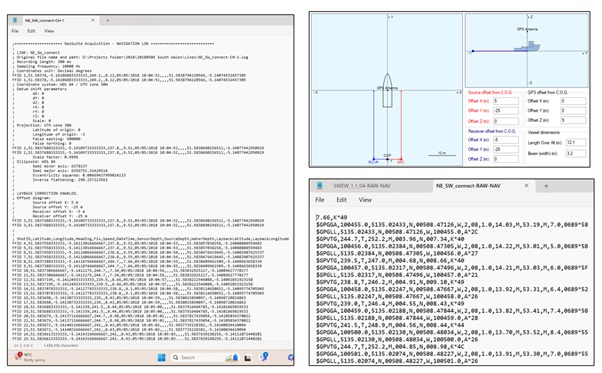Click the Receiver offset Y field
Screen dimensions: 602x373
click(x=506, y=149)
